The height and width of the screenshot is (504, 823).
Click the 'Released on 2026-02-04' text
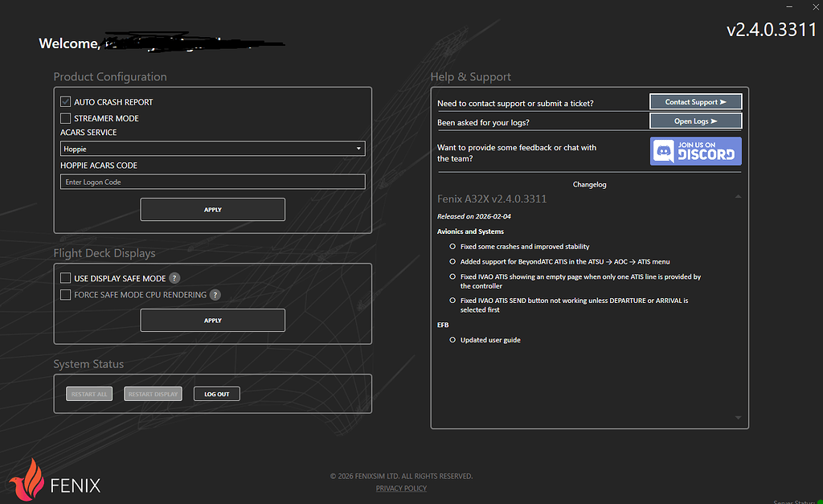pos(474,216)
